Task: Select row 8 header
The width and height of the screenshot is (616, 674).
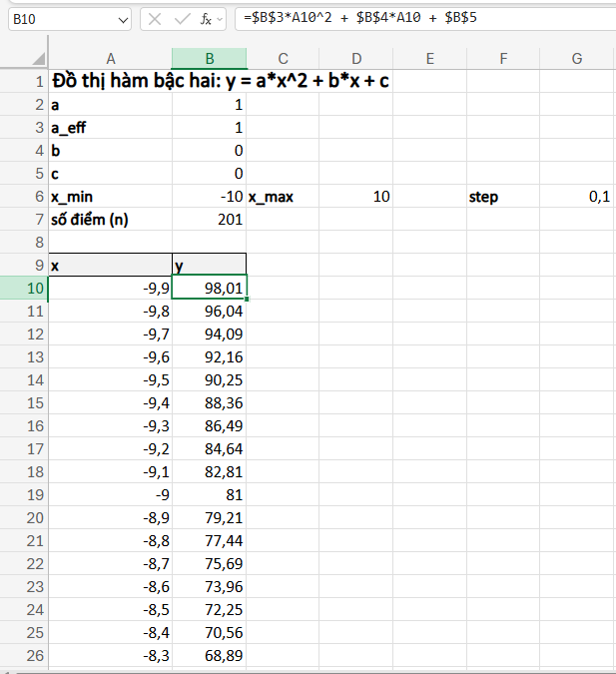Action: (24, 242)
